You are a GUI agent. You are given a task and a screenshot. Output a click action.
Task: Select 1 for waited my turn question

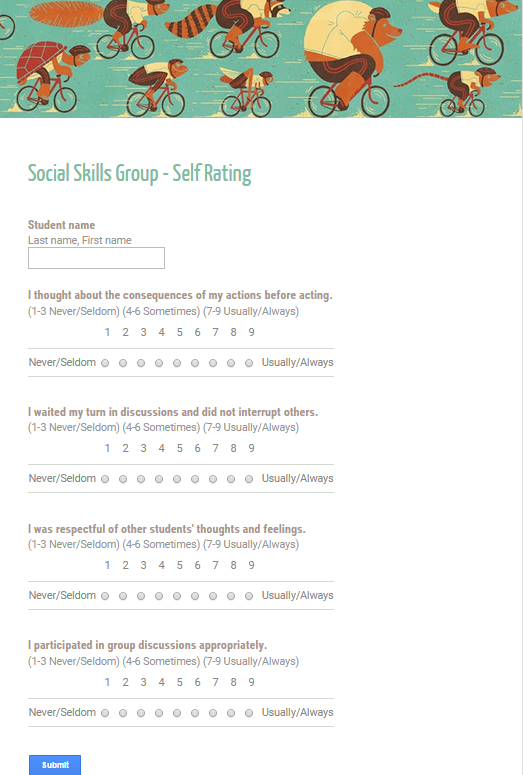click(x=105, y=479)
